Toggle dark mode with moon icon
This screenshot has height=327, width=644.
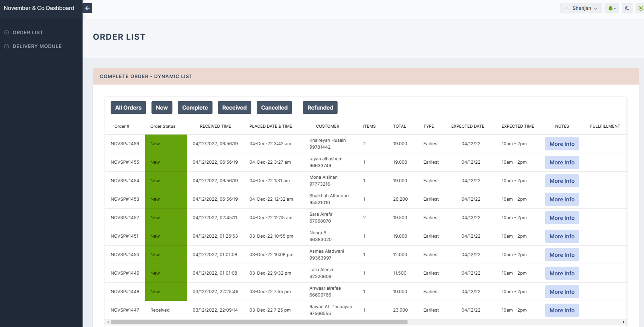[x=627, y=8]
